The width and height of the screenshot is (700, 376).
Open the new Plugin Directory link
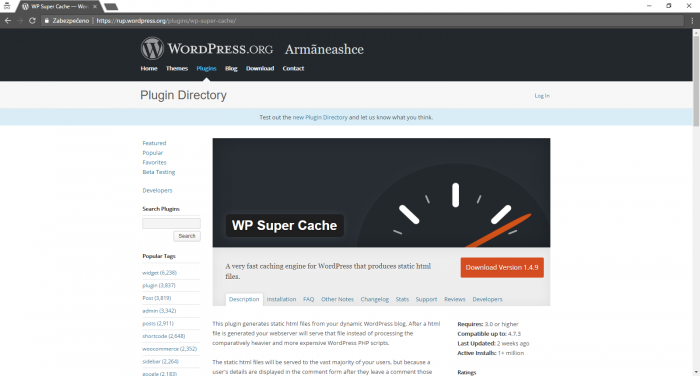[320, 117]
